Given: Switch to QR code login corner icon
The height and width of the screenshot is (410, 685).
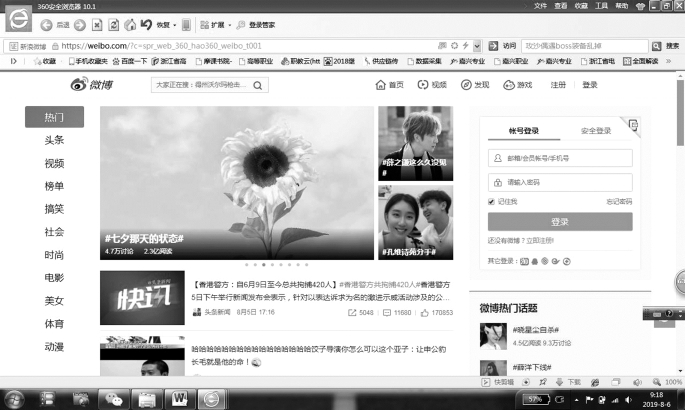Looking at the screenshot, I should (x=633, y=125).
